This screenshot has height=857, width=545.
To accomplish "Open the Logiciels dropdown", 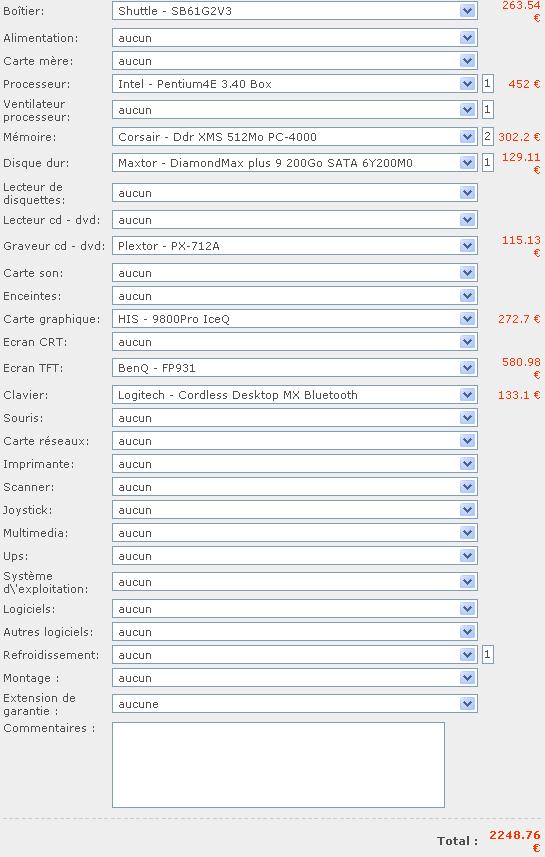I will point(295,608).
